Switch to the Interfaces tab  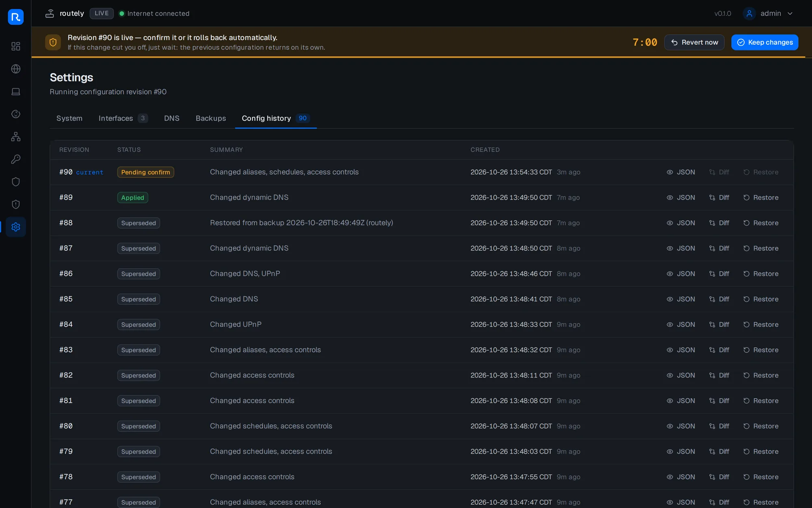click(123, 118)
